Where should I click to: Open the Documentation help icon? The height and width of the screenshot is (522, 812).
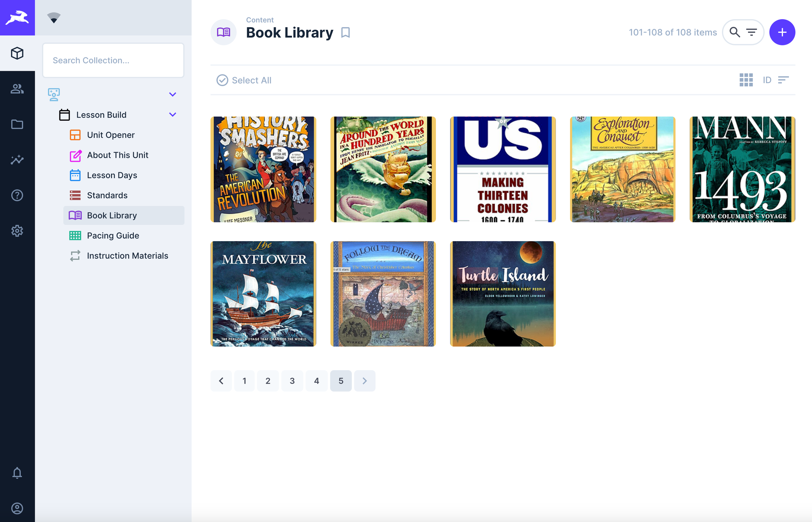click(x=17, y=195)
